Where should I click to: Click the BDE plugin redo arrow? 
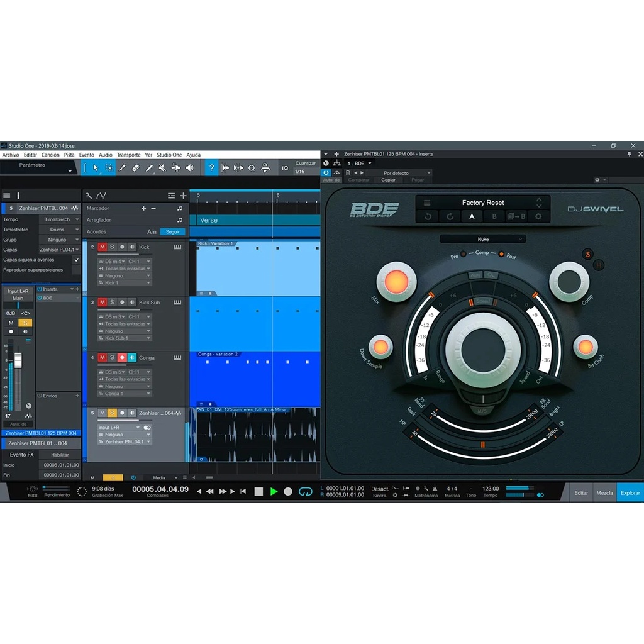450,216
